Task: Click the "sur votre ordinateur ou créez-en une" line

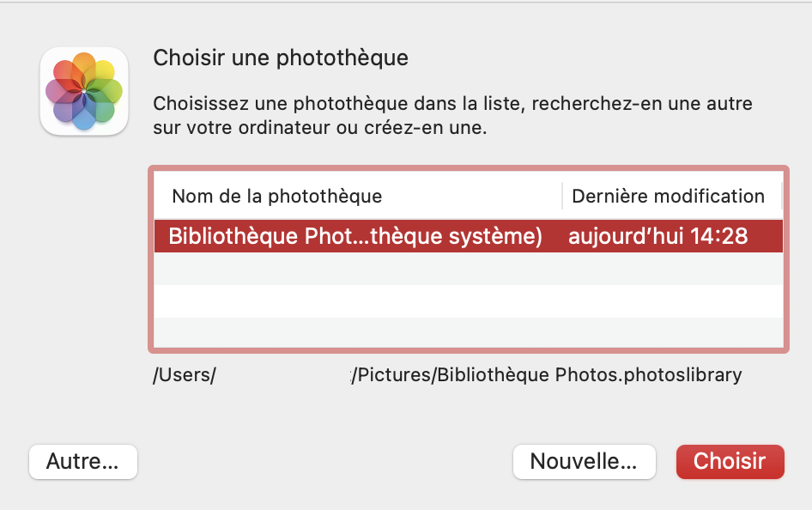Action: coord(319,129)
